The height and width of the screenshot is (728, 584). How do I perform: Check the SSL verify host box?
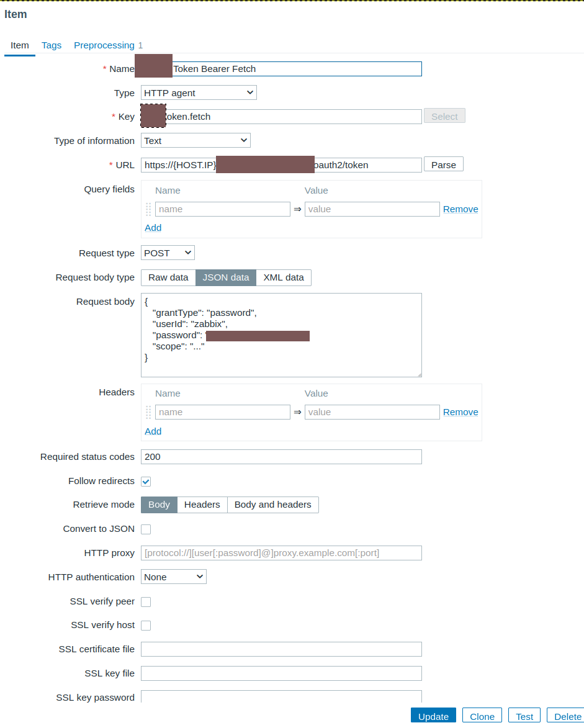pos(146,626)
